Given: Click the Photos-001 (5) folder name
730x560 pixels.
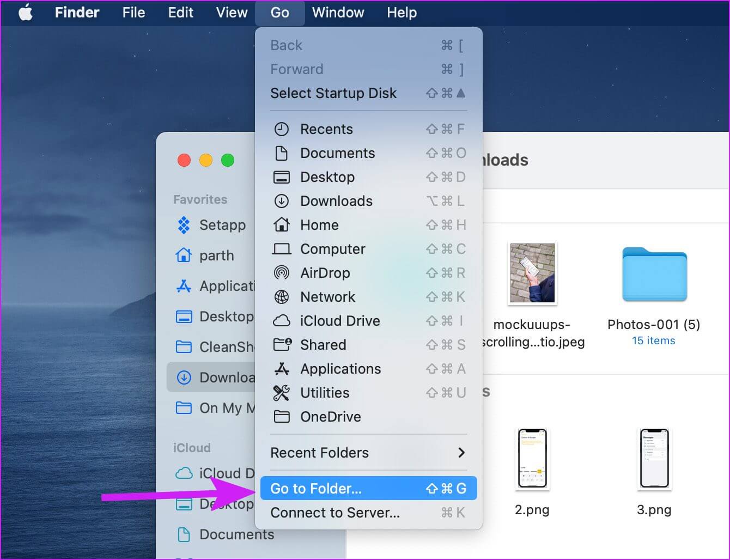Looking at the screenshot, I should tap(654, 324).
